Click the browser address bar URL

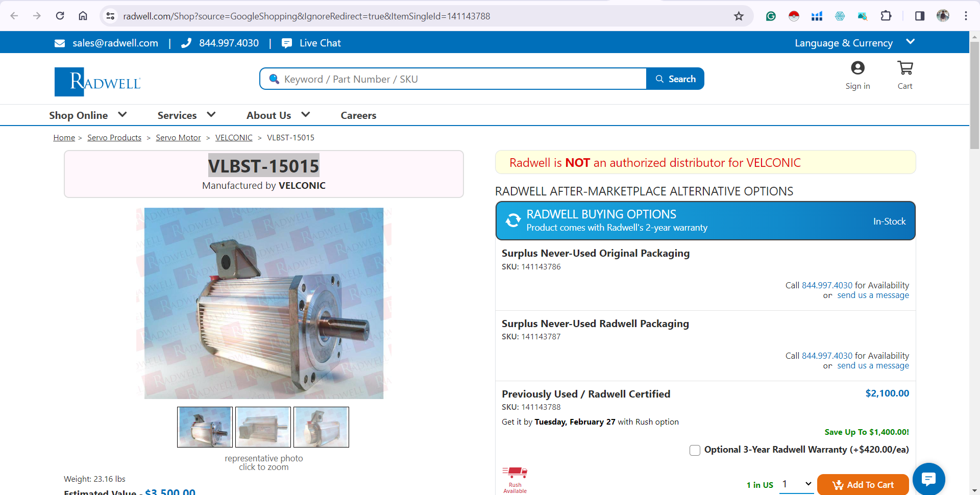point(306,16)
